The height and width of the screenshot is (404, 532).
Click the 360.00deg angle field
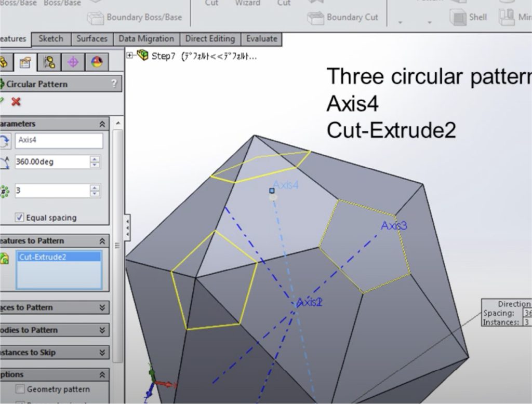click(52, 162)
